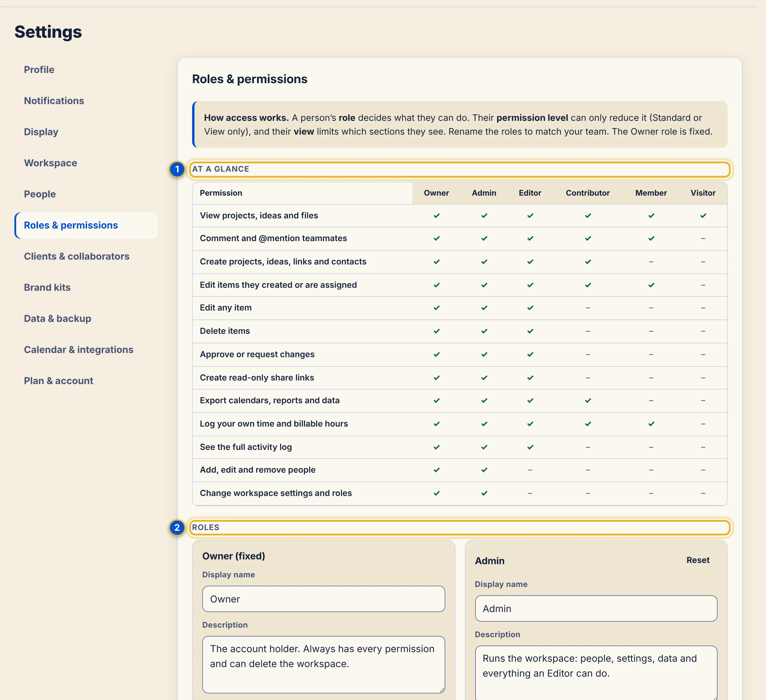
Task: Click the Editor column header
Action: 530,193
